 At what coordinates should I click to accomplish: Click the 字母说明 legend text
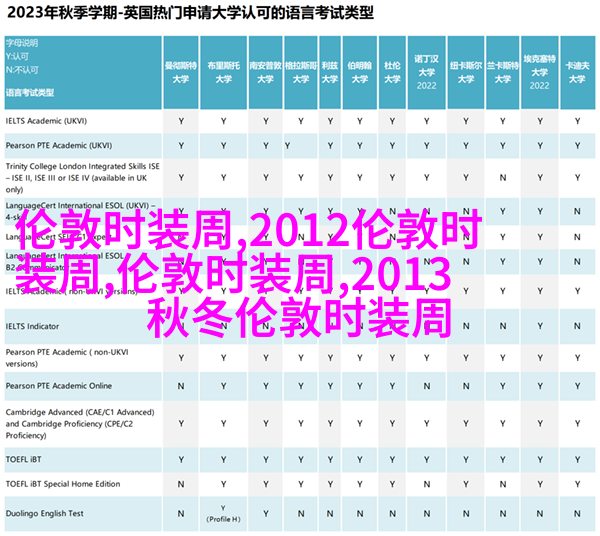click(x=22, y=43)
